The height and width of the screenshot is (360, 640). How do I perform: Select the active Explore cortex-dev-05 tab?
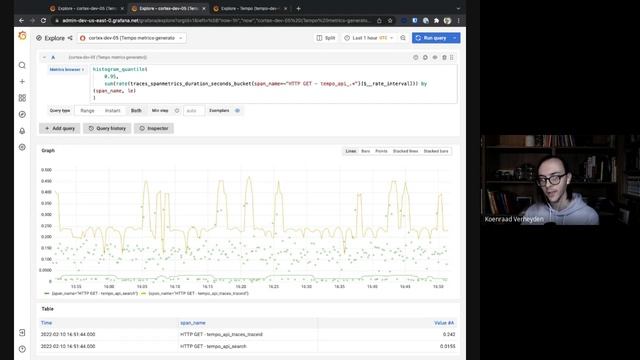(167, 8)
